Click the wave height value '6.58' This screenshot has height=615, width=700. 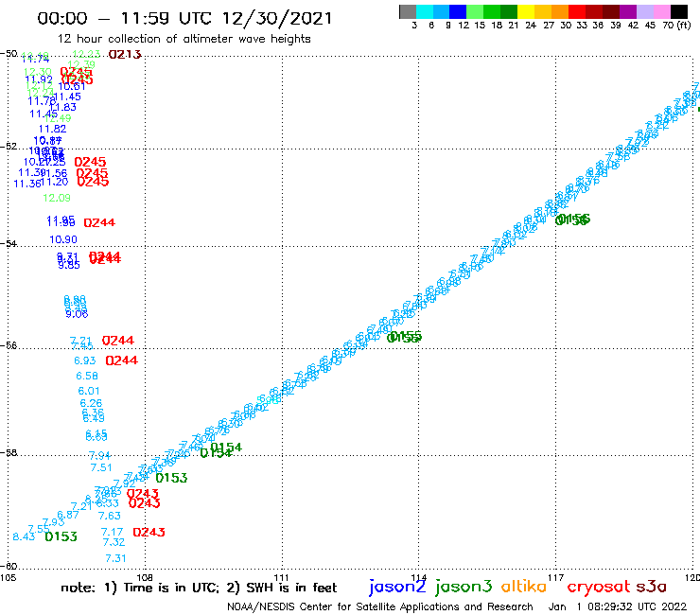pyautogui.click(x=87, y=376)
